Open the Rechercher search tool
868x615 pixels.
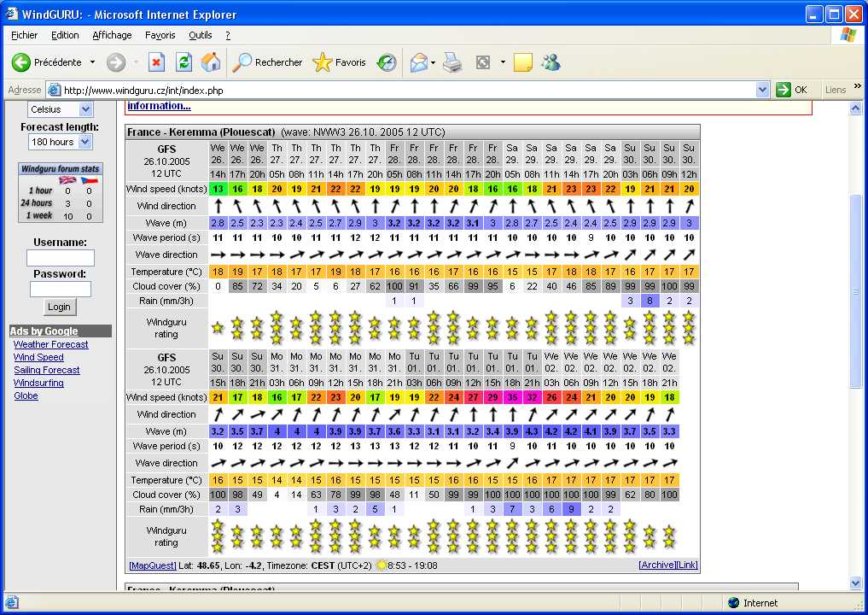268,62
